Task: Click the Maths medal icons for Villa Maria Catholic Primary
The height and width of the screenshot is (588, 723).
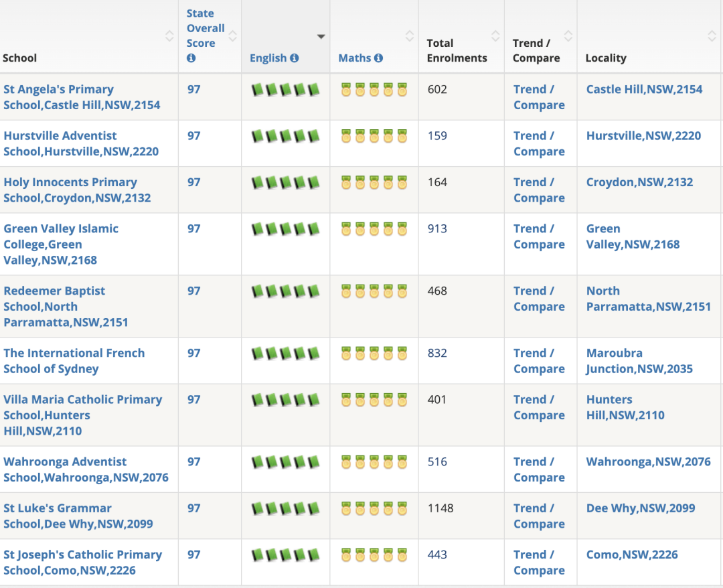Action: coord(374,400)
